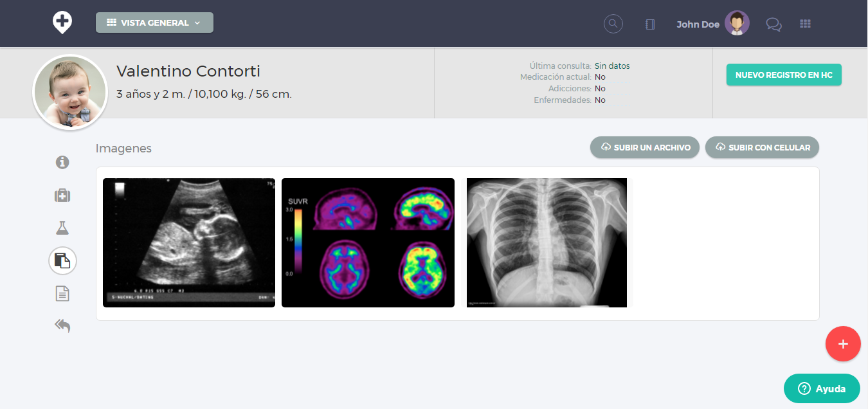Click the reply-all back arrow icon
Viewport: 868px width, 409px height.
tap(62, 326)
